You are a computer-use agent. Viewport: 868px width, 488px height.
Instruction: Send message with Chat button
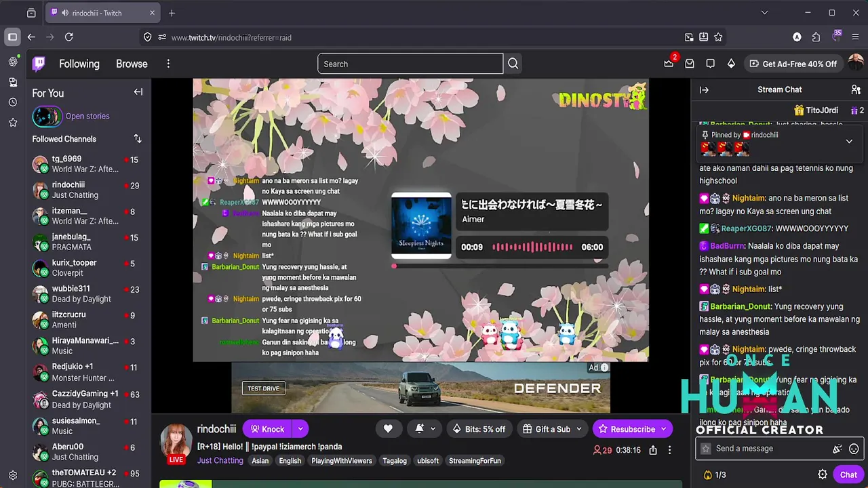(848, 474)
